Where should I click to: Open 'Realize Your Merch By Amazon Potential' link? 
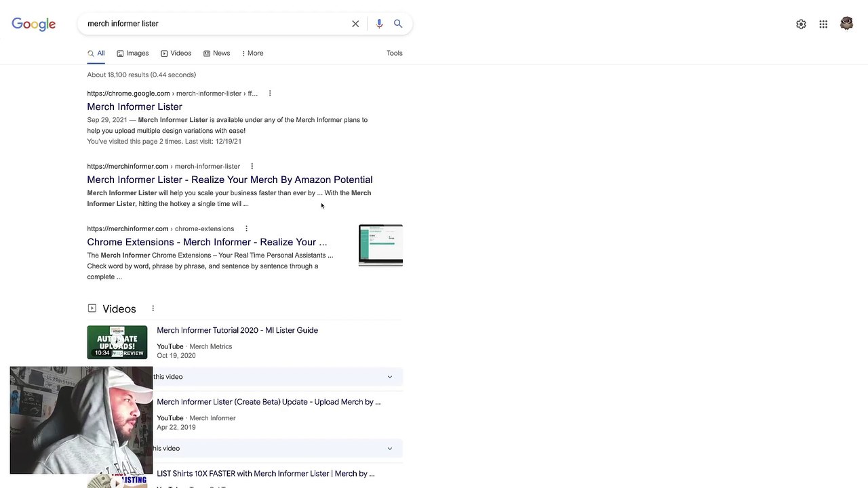click(230, 180)
